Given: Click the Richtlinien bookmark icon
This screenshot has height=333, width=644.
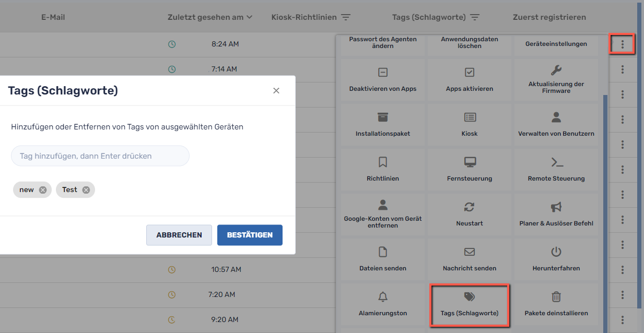Looking at the screenshot, I should (382, 162).
